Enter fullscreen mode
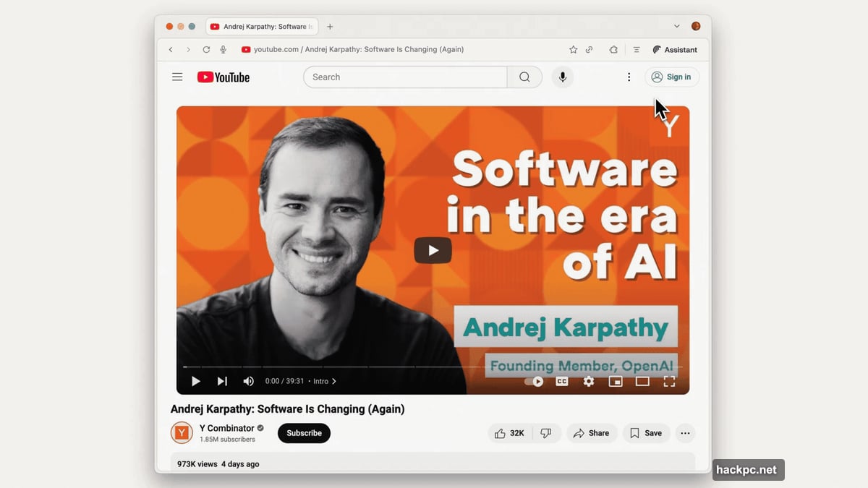This screenshot has height=488, width=868. coord(669,381)
